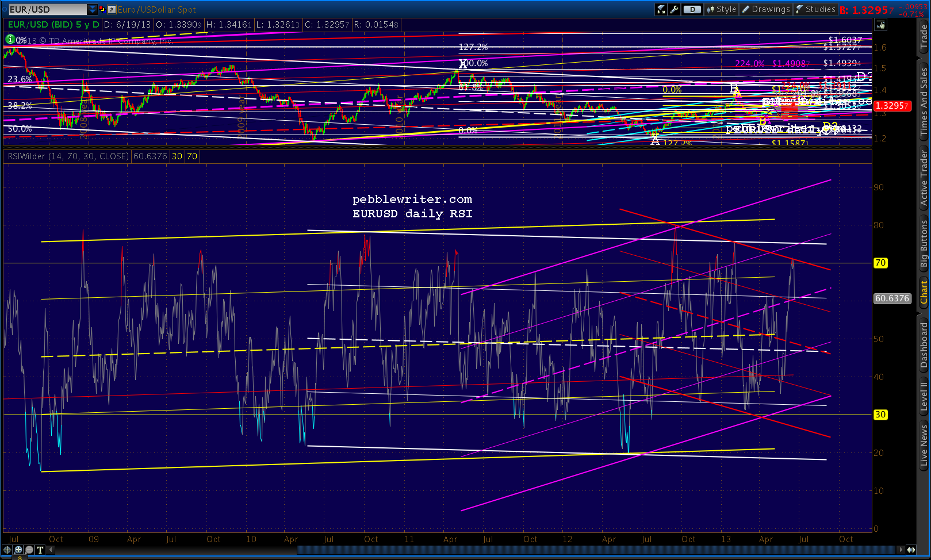The width and height of the screenshot is (931, 560).
Task: Click the scroll left arrow of time axis
Action: (51, 550)
